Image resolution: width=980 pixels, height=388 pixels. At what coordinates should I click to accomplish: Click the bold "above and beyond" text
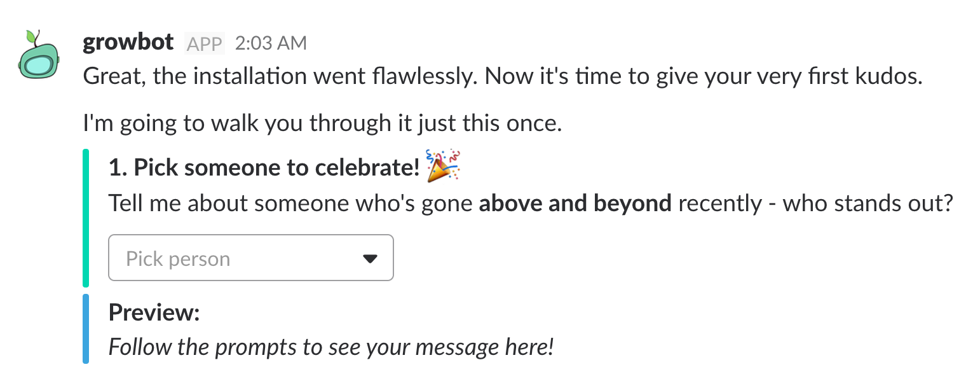point(575,204)
